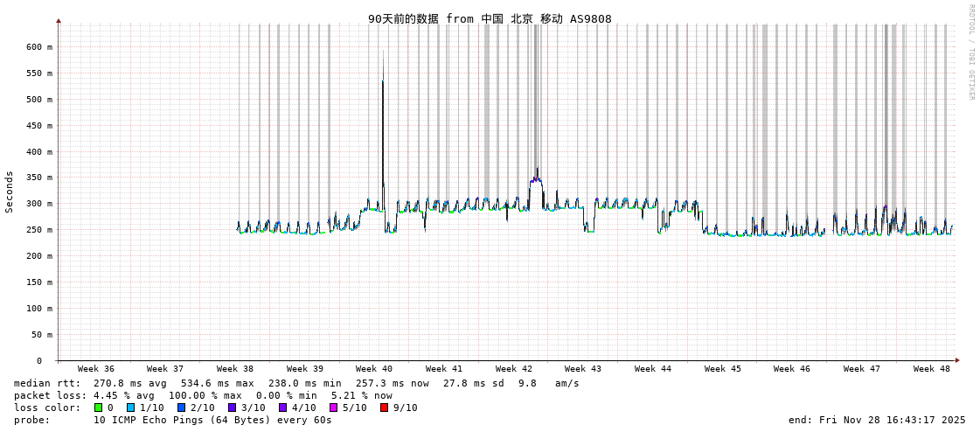This screenshot has height=432, width=980.
Task: Click the '600 m' y-axis label
Action: pos(40,47)
